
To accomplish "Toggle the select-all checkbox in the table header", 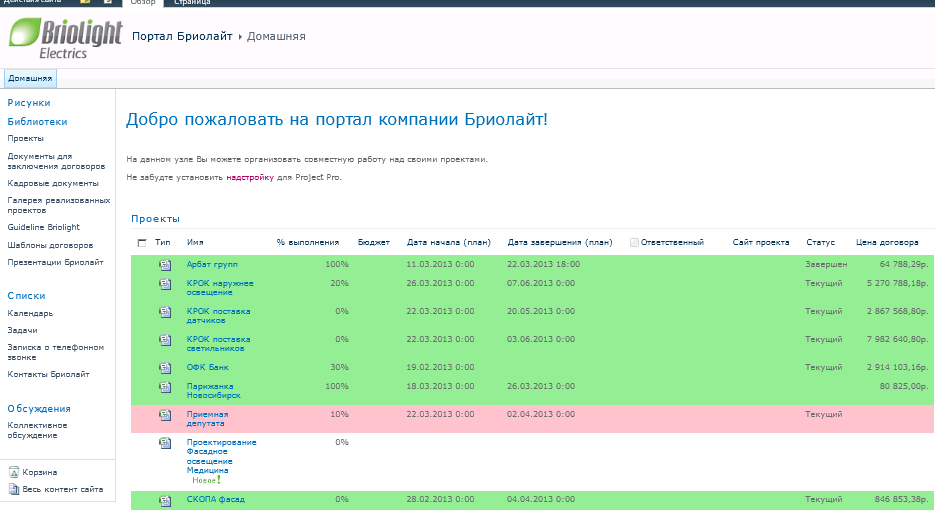I will (x=142, y=243).
